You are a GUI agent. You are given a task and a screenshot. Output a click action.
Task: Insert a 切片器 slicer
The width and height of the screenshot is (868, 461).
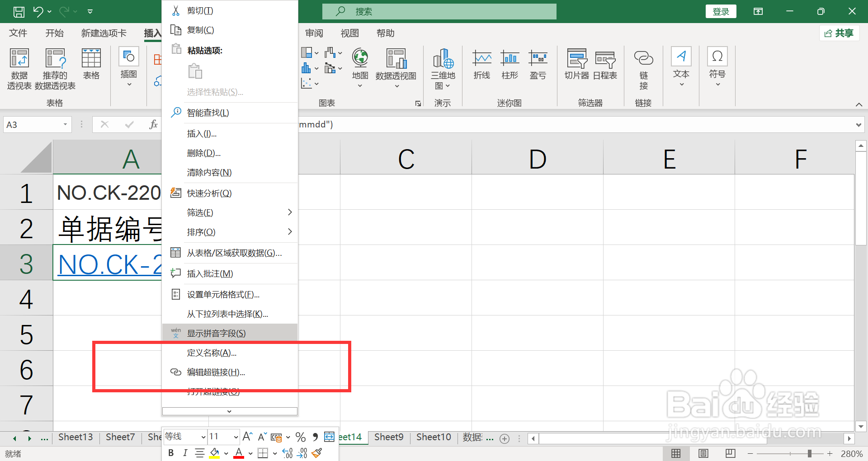point(576,63)
